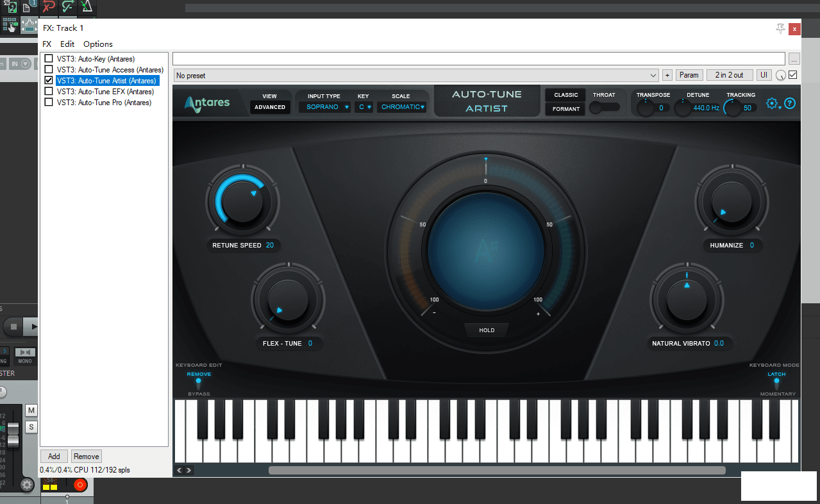Click the wet/dry mix knob near UI button

pyautogui.click(x=780, y=76)
